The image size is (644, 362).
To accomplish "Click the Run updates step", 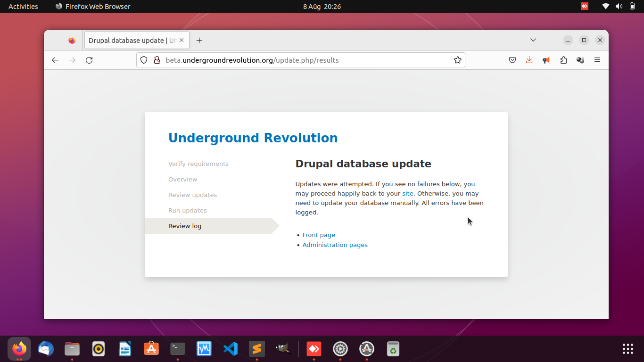I will (188, 211).
